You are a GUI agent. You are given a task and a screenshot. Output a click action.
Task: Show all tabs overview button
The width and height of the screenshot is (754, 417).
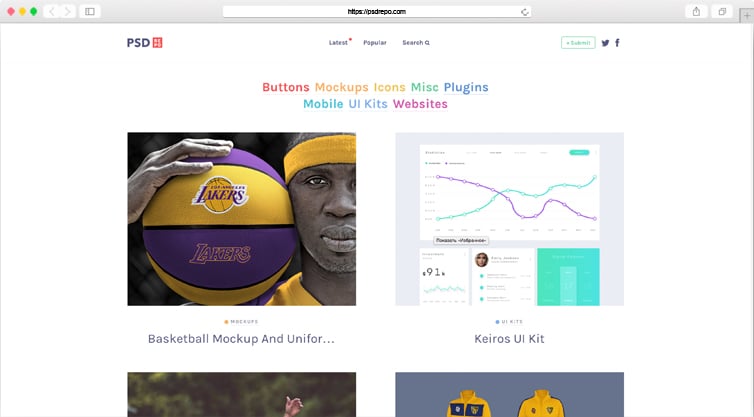point(722,12)
